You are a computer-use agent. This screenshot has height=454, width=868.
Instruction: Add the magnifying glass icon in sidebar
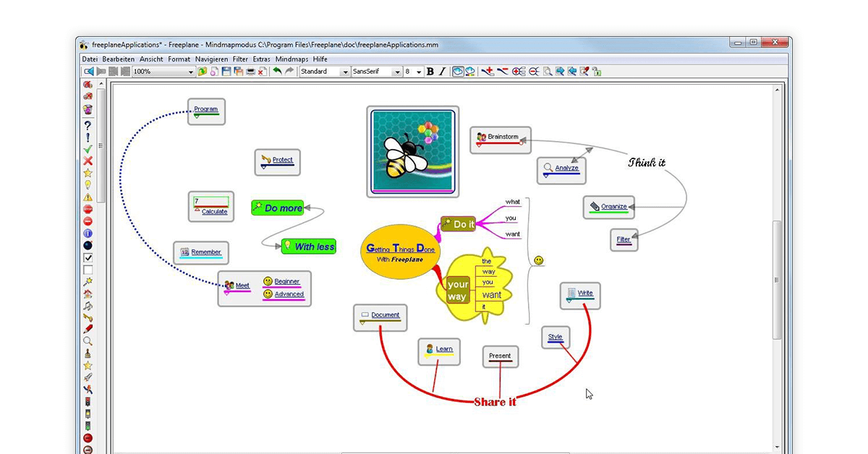[x=88, y=341]
